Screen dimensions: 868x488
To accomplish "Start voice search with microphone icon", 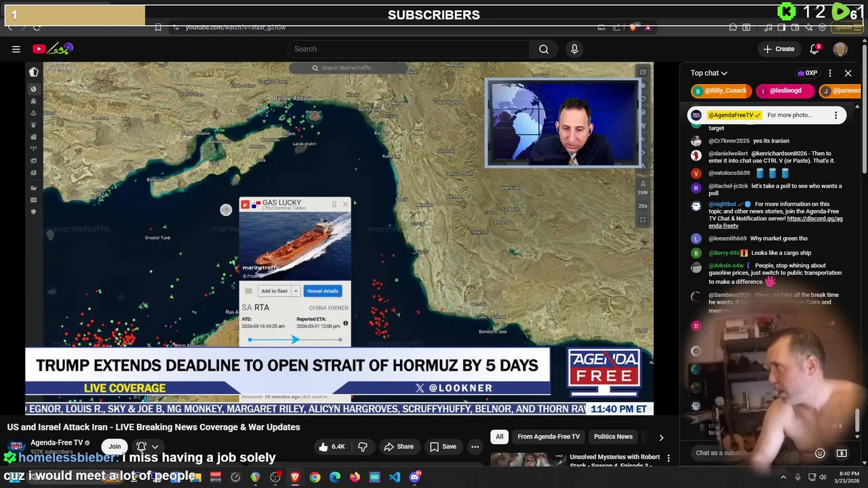I will (x=574, y=49).
